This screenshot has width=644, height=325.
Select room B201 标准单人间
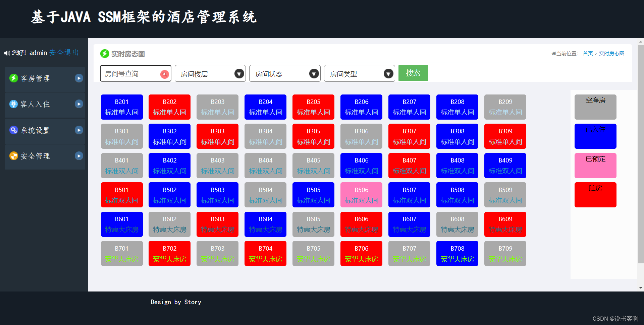pos(122,107)
